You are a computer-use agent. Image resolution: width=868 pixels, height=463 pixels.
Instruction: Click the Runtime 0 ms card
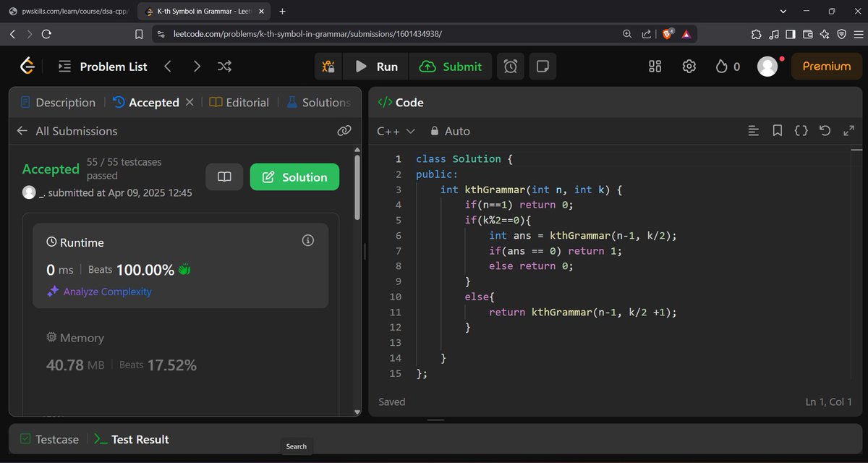180,266
